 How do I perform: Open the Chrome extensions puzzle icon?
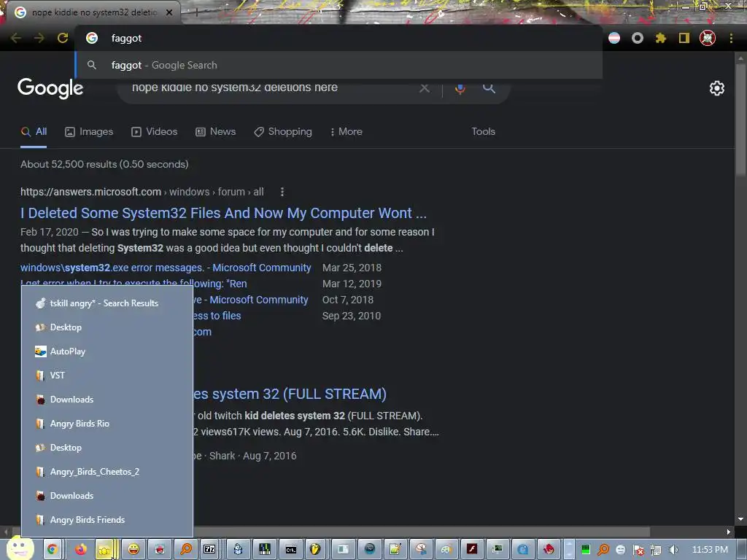tap(660, 38)
